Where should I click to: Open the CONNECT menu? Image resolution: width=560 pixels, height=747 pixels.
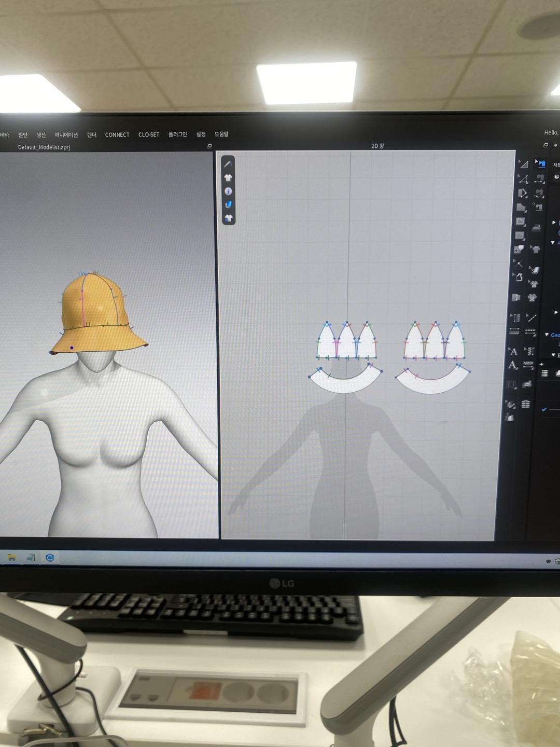[117, 135]
